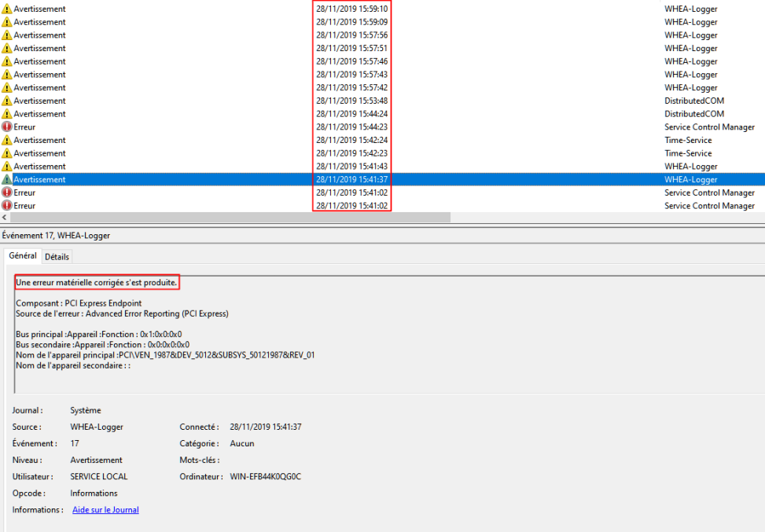765x532 pixels.
Task: Click the Connecté value '28/11/2019 15:41:37'
Action: (x=266, y=427)
